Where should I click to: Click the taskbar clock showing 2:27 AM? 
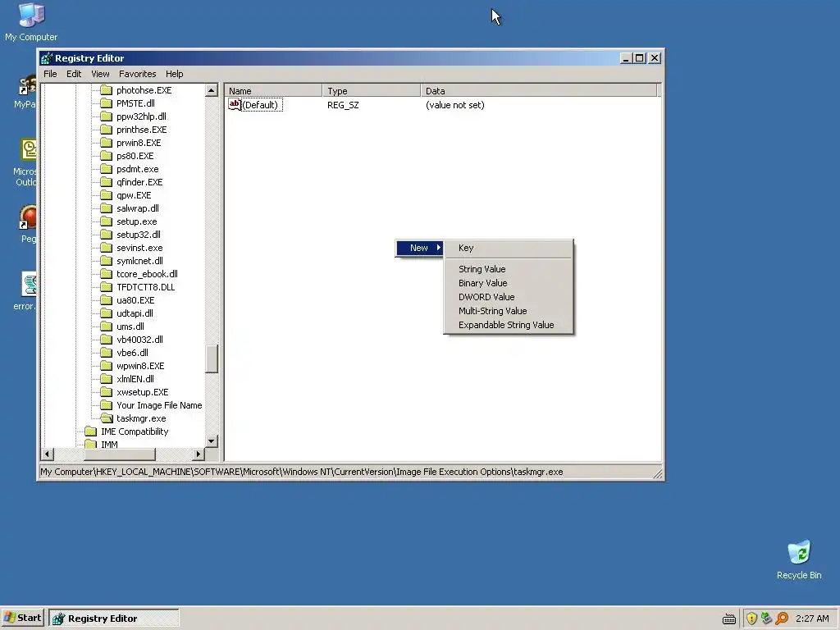(x=812, y=619)
